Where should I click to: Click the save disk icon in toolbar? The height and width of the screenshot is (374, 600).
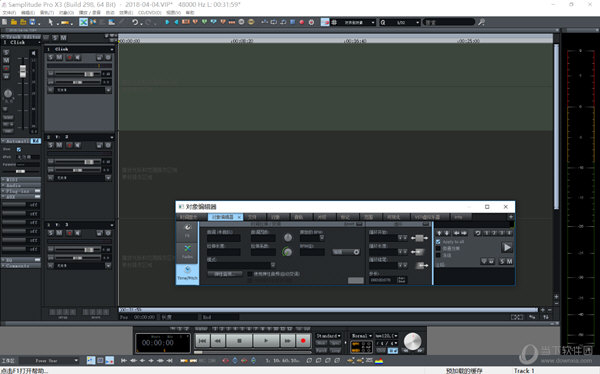click(x=32, y=22)
